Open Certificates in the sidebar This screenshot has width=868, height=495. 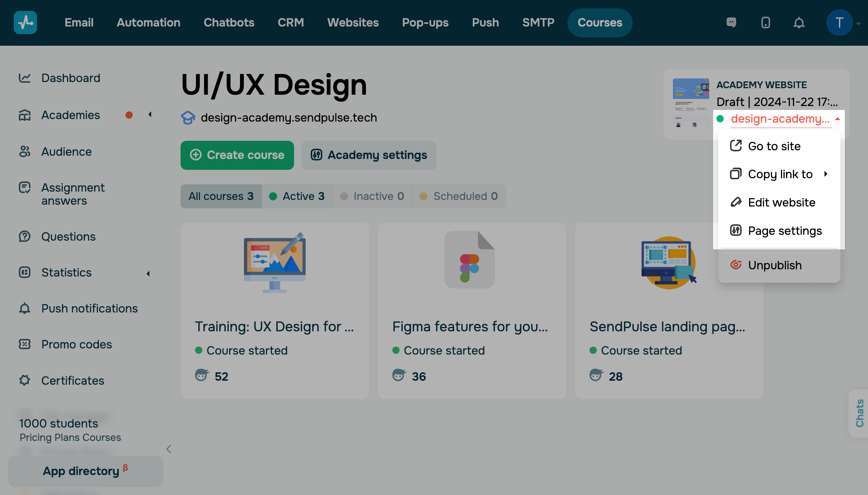tap(73, 380)
